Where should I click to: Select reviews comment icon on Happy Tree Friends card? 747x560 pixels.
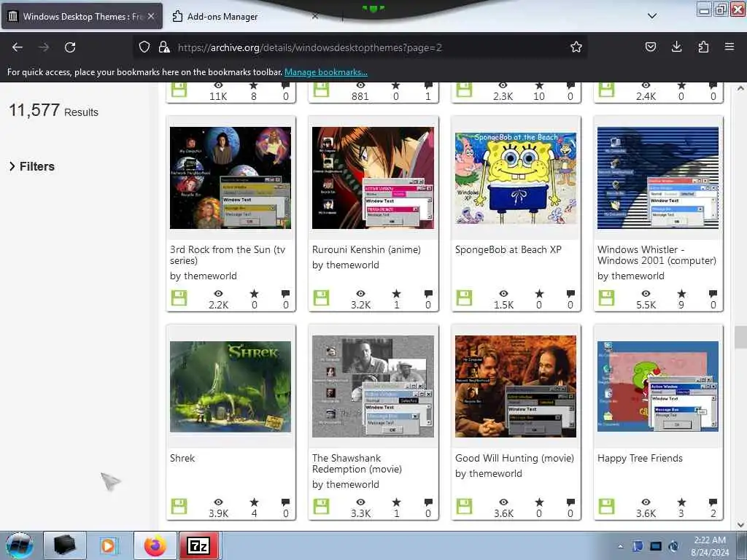[x=713, y=502]
